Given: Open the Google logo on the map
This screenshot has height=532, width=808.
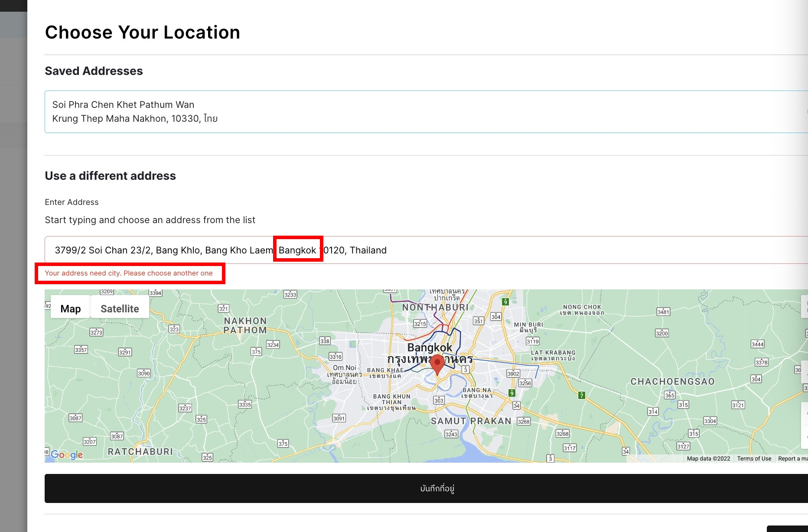Looking at the screenshot, I should pos(67,454).
